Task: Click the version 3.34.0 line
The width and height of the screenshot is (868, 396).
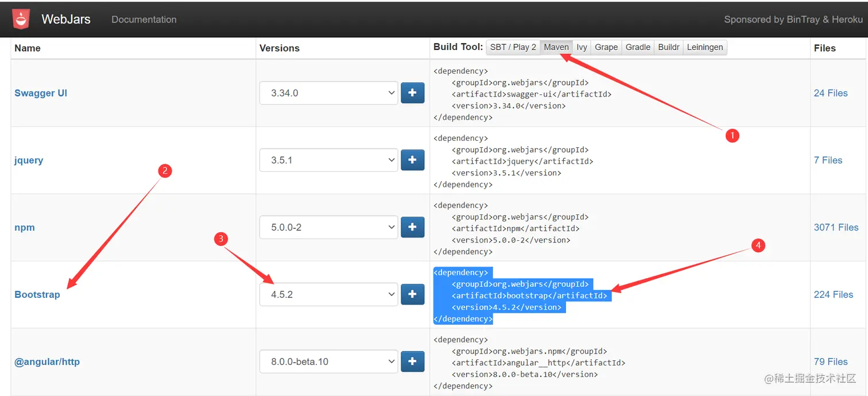Action: 509,106
